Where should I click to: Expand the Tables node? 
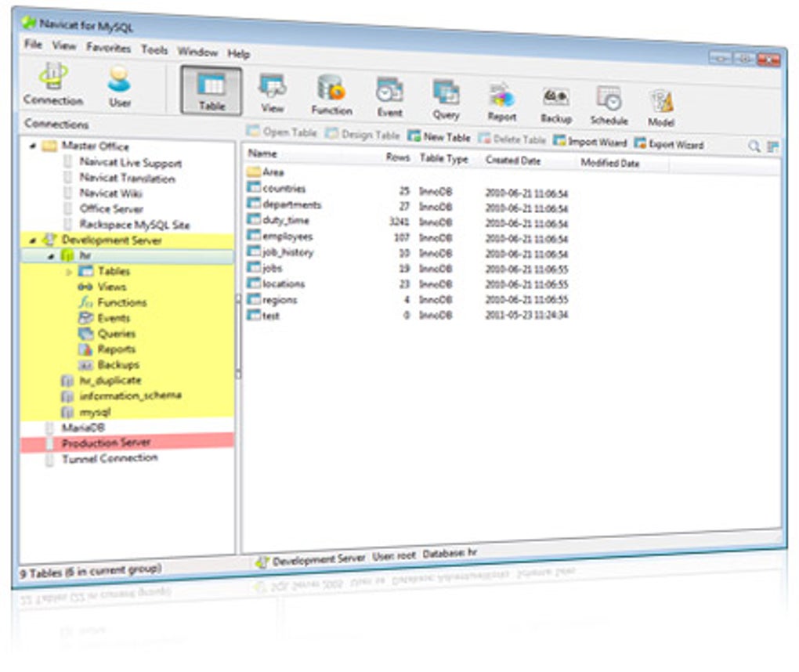point(69,272)
